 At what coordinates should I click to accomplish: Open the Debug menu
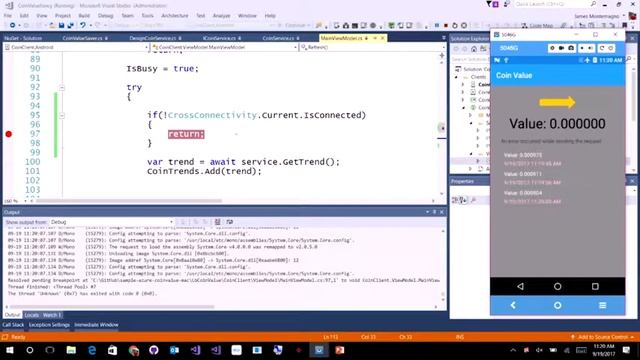[105, 16]
